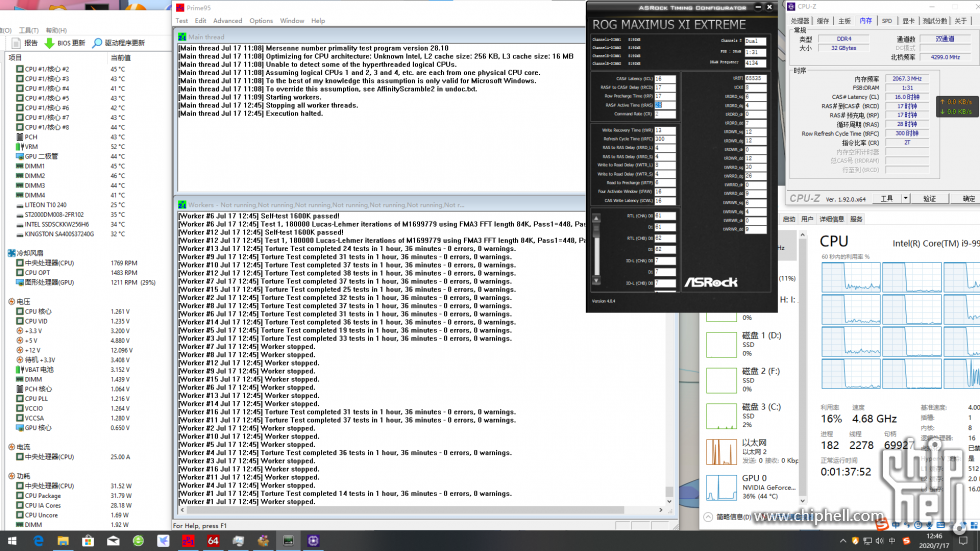
Task: Click the volume icon in system tray
Action: click(x=879, y=541)
